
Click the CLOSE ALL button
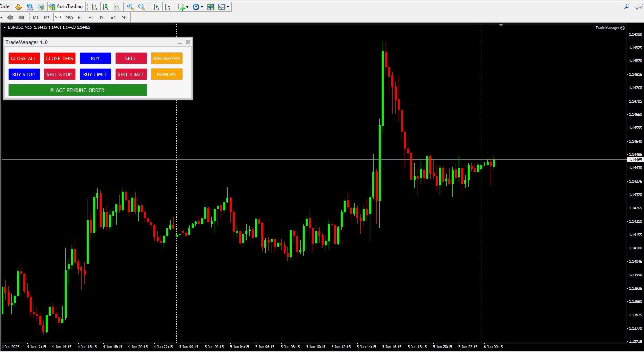(24, 58)
